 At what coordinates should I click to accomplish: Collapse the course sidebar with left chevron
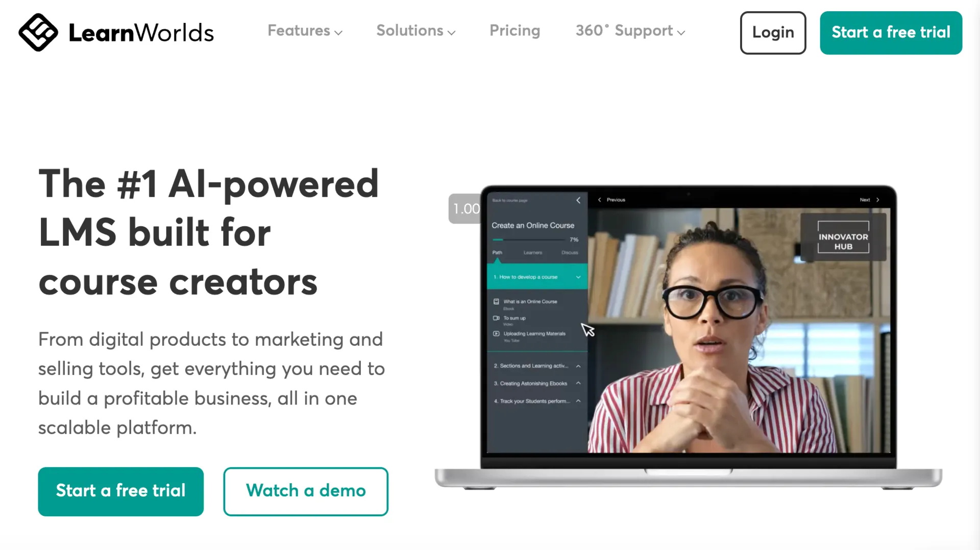tap(578, 200)
